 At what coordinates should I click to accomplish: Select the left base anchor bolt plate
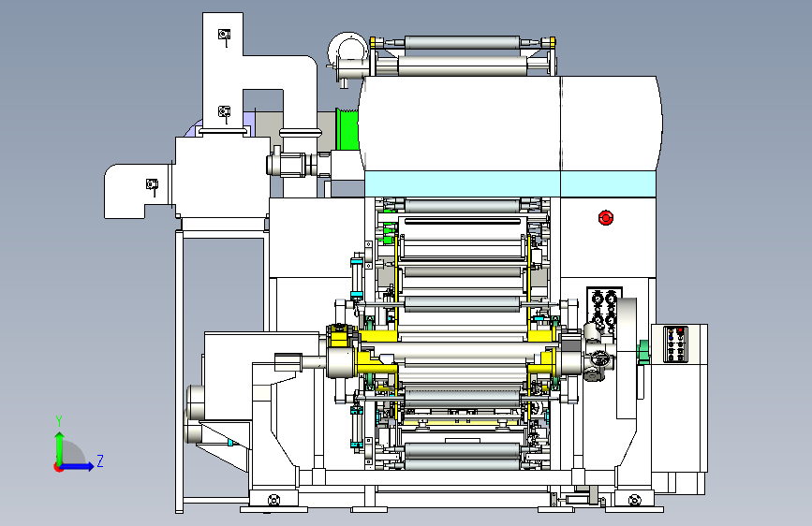point(274,500)
